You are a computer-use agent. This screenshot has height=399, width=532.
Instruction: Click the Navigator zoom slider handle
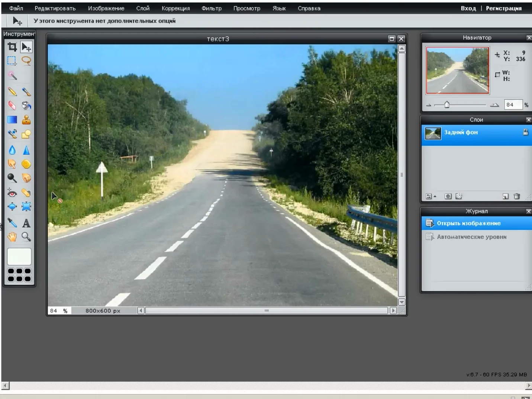point(447,105)
